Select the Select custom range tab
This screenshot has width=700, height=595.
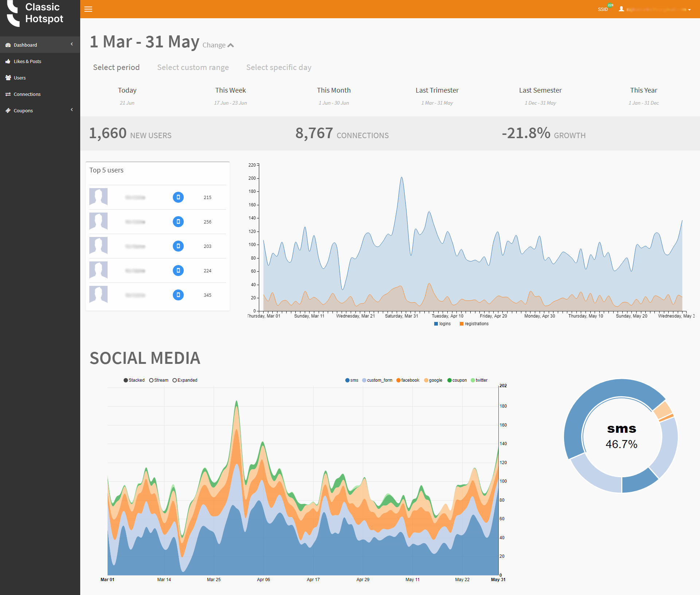(x=193, y=67)
